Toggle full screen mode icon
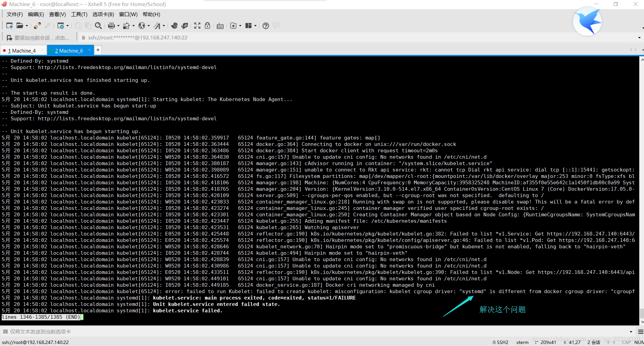The height and width of the screenshot is (346, 644). [197, 26]
